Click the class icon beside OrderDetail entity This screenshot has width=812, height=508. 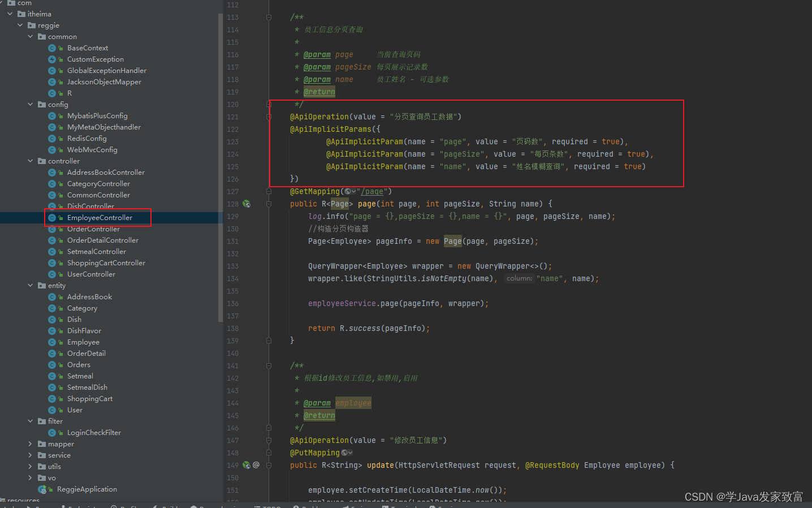point(52,354)
